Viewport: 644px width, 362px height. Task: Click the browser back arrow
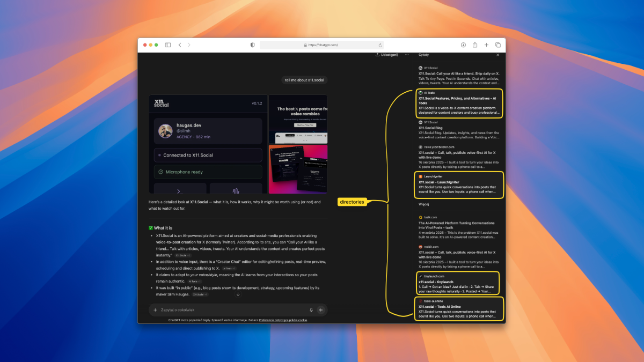[180, 45]
